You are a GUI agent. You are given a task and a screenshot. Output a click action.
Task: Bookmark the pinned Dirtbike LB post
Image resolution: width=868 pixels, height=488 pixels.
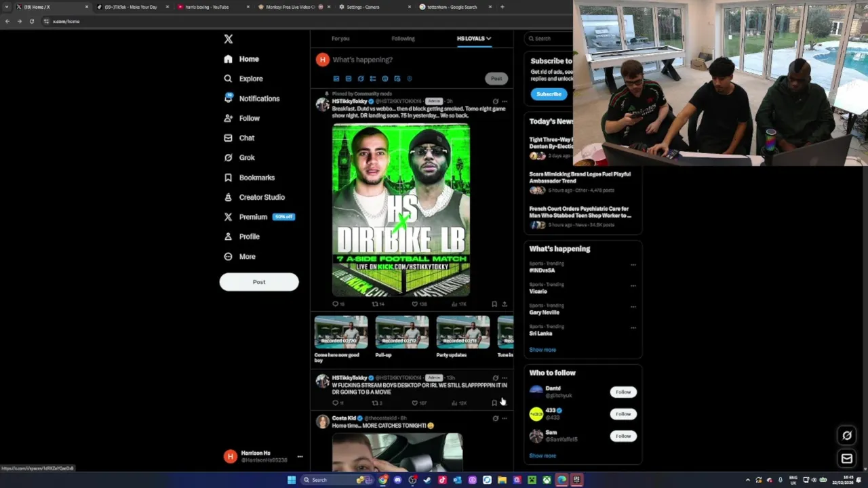[494, 304]
